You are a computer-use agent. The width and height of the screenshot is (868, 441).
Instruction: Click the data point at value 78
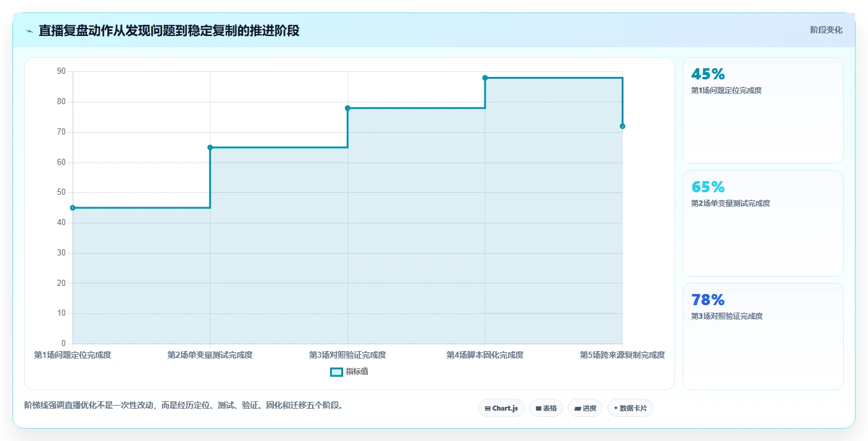click(347, 108)
